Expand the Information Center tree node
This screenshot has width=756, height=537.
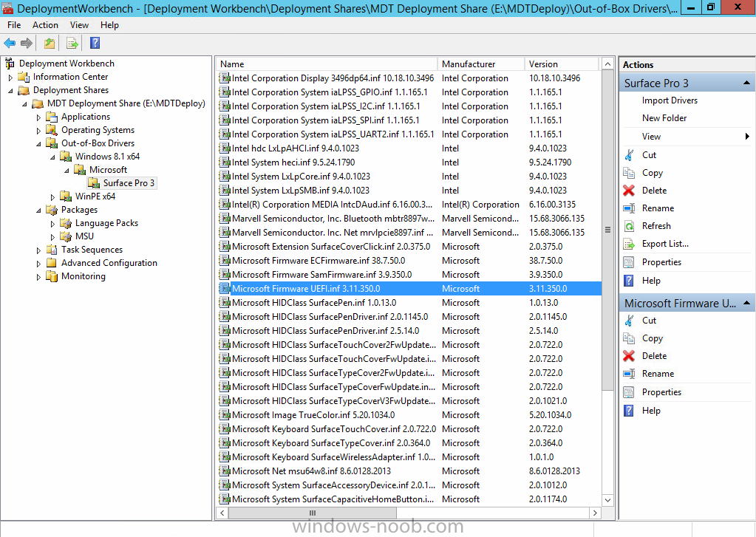(10, 77)
